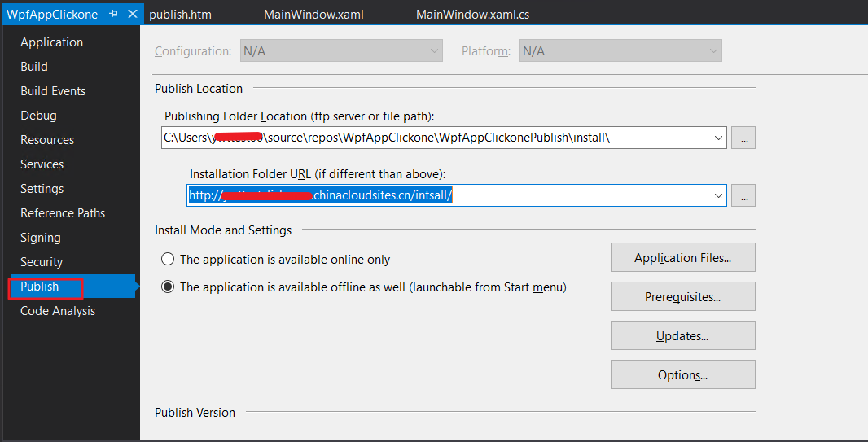Expand Installation Folder URL dropdown
This screenshot has height=442, width=868.
(718, 195)
